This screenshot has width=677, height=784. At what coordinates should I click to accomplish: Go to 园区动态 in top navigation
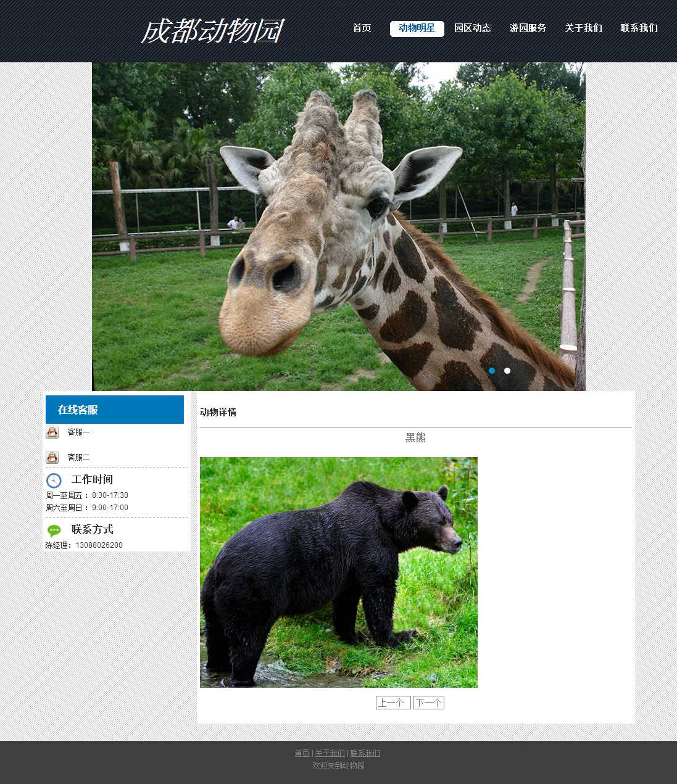click(x=472, y=28)
